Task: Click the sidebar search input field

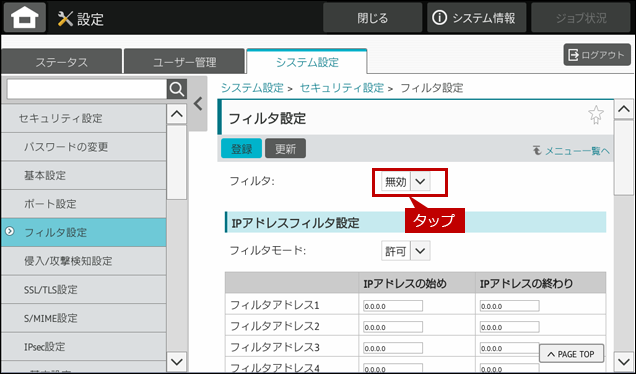Action: click(x=86, y=89)
